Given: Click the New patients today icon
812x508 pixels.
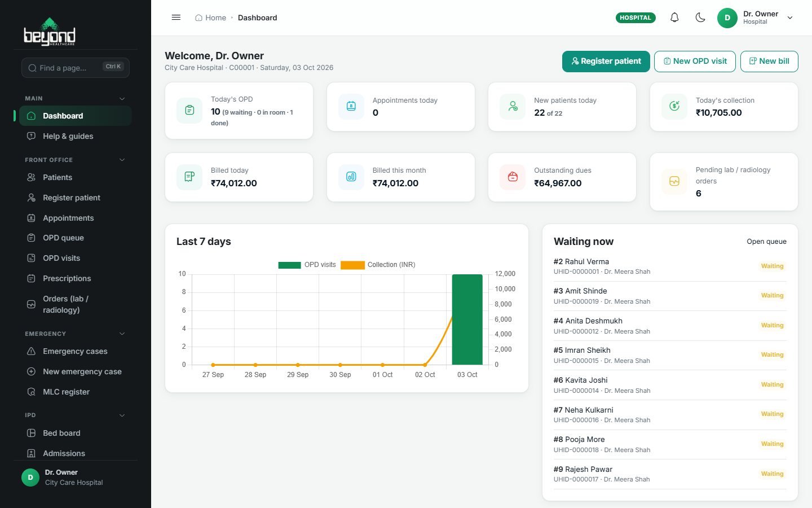Looking at the screenshot, I should click(513, 106).
